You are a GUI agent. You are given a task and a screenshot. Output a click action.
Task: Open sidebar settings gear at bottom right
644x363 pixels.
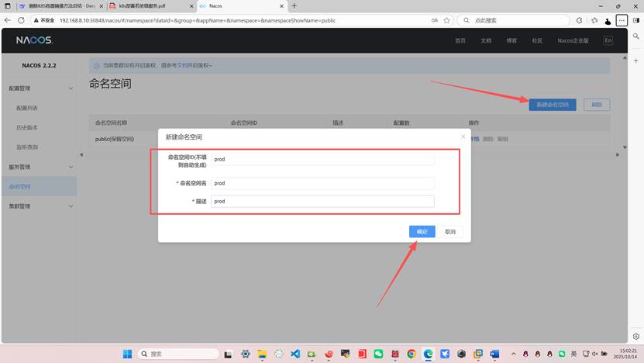coord(635,337)
